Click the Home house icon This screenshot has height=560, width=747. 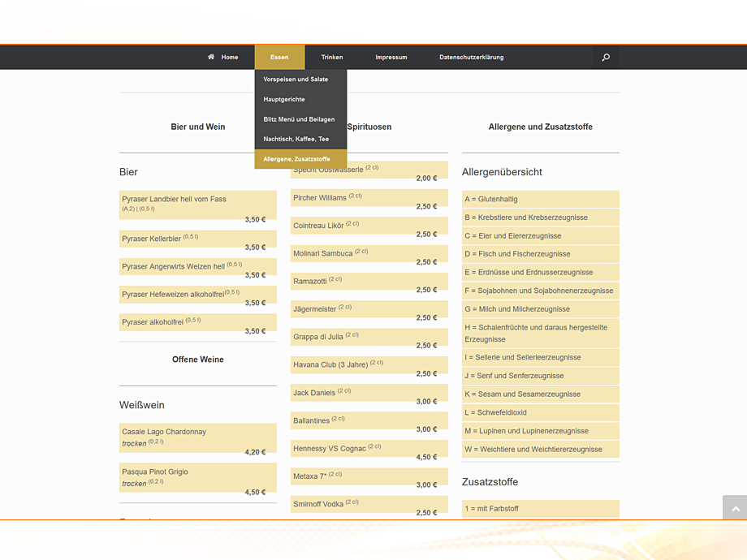pos(211,57)
